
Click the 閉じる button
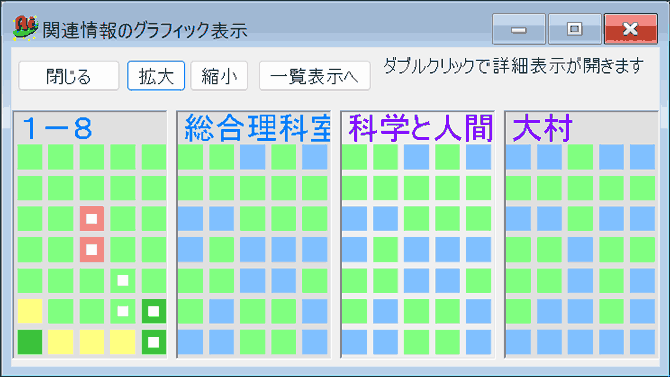68,76
